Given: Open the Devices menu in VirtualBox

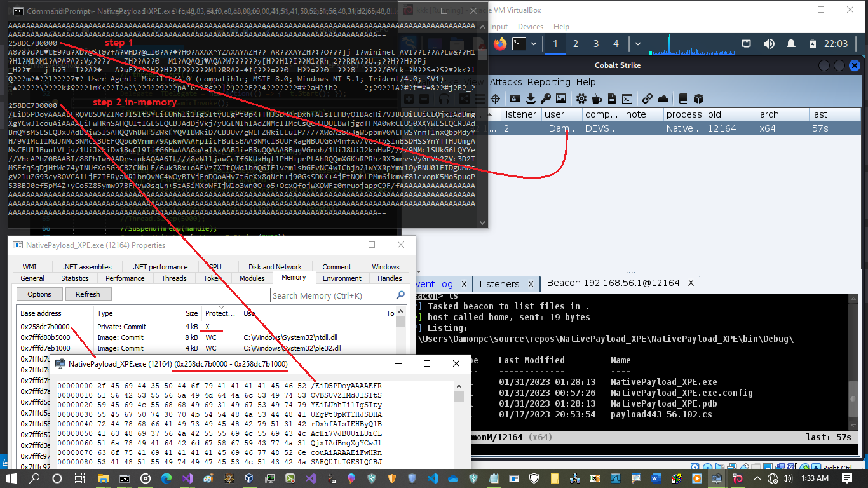Looking at the screenshot, I should (x=531, y=27).
